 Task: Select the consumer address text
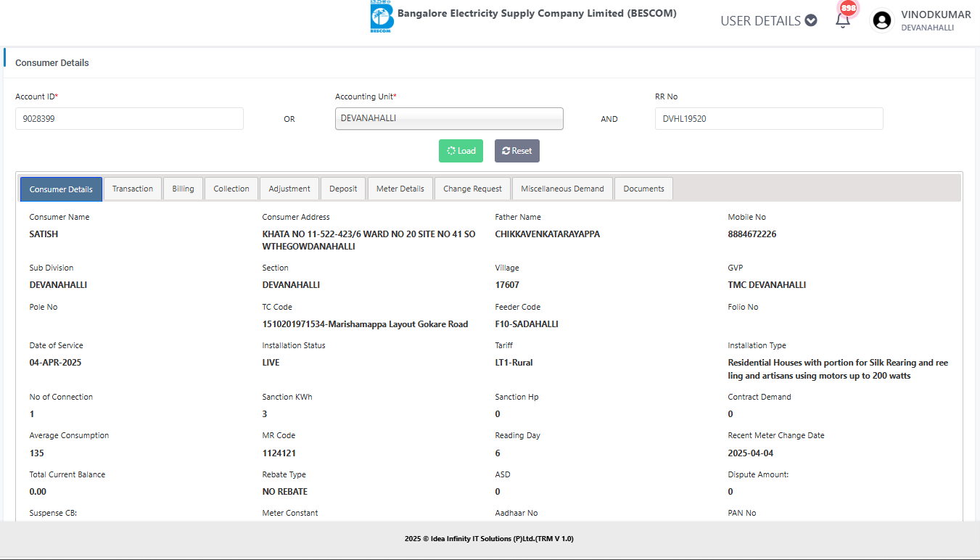tap(368, 240)
